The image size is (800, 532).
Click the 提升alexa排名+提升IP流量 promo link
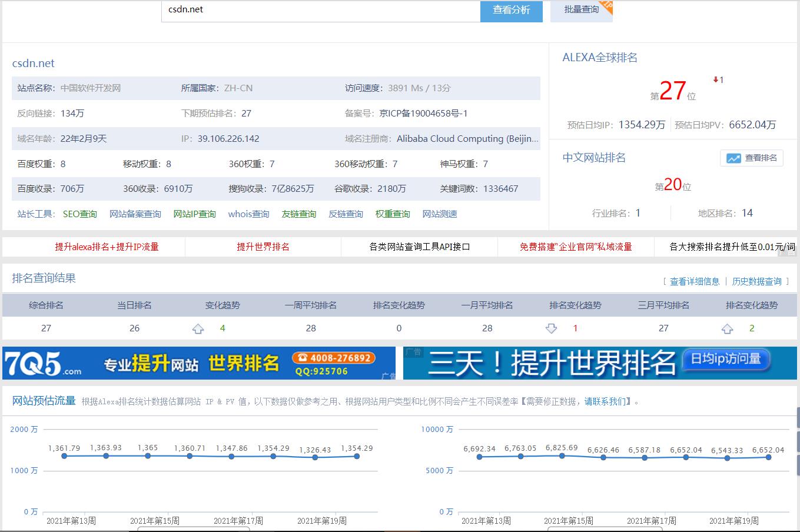coord(107,247)
